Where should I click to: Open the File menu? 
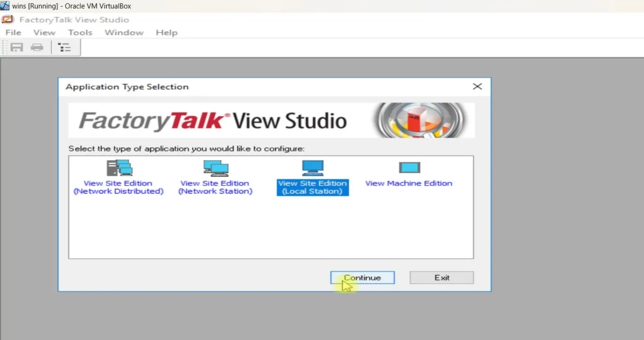(x=13, y=32)
